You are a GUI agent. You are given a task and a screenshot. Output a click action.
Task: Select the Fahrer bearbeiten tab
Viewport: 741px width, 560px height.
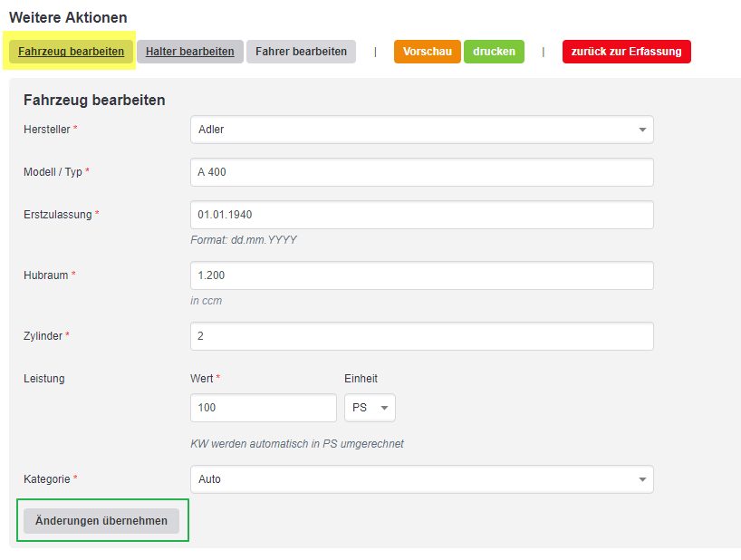tap(301, 52)
